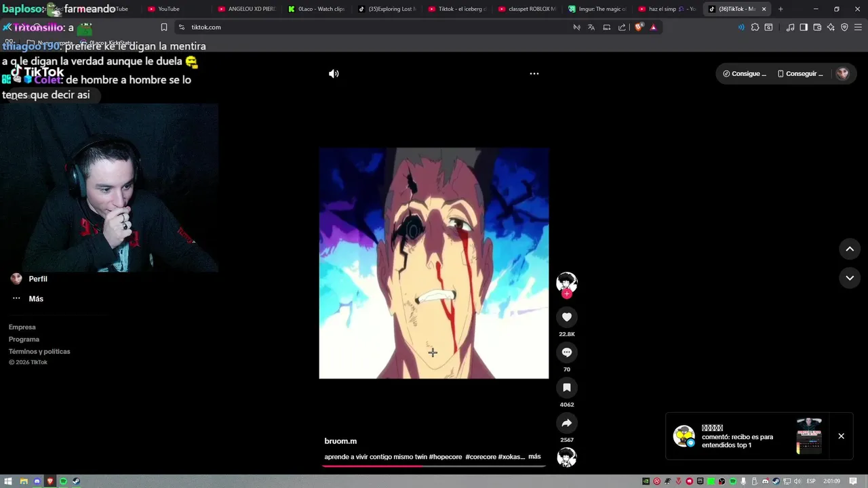Screen dimensions: 868x488
Task: Open Steam from the taskbar
Action: (76, 481)
